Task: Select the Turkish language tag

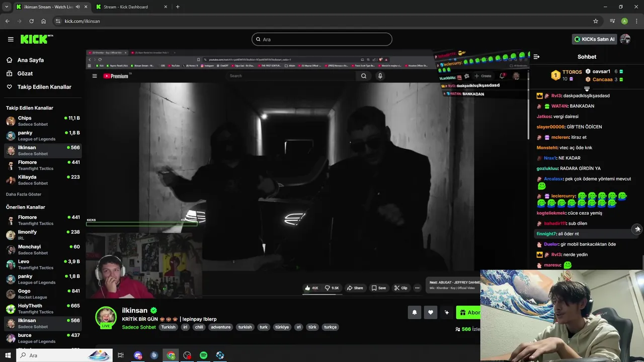Action: (169, 327)
